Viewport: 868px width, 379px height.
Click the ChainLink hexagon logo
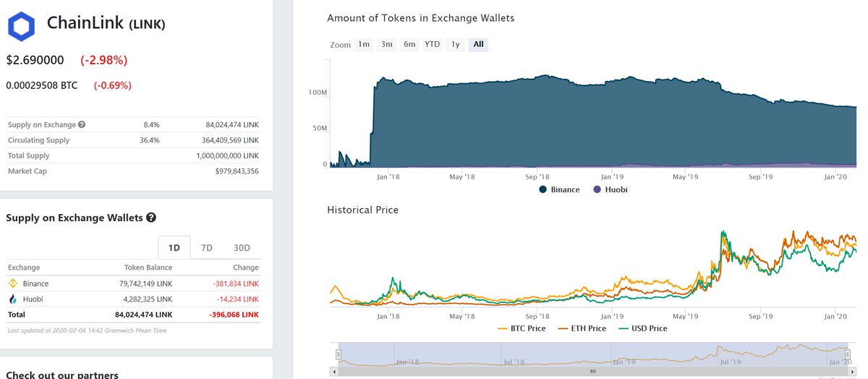coord(21,25)
